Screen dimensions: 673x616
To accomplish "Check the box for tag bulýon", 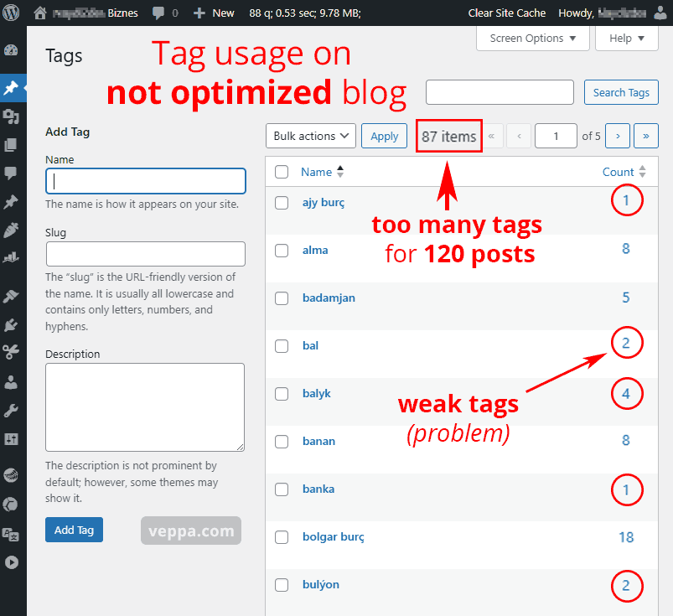I will point(282,585).
